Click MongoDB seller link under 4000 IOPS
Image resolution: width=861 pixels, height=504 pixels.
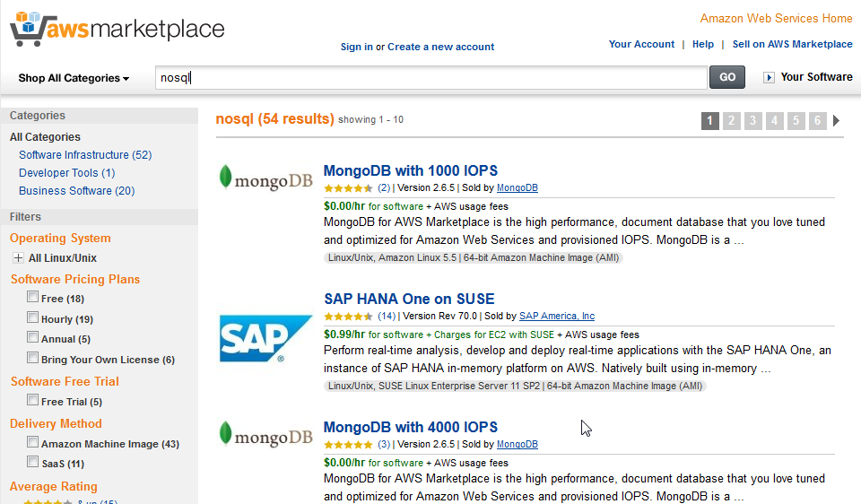[x=517, y=444]
